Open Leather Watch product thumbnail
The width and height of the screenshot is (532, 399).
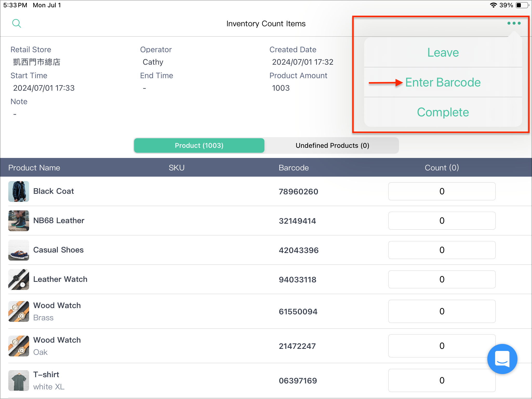(19, 280)
